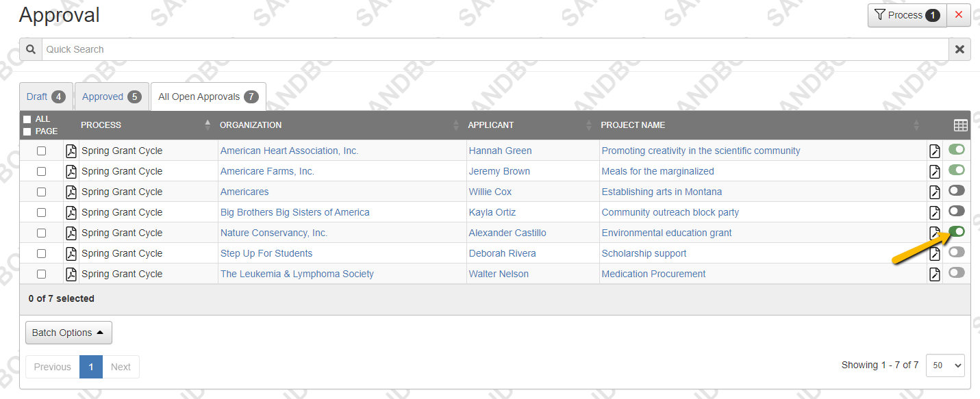Open the document icon for Meals for the marginalized
980x399 pixels.
(x=935, y=171)
